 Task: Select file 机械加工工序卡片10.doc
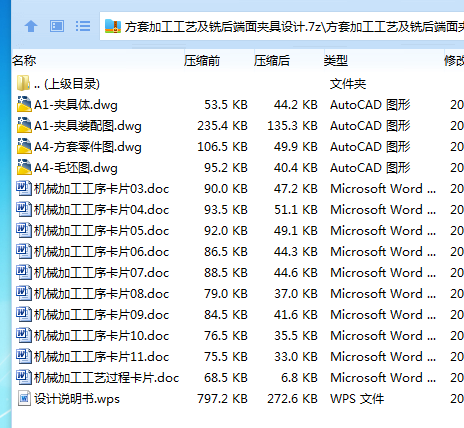click(102, 336)
